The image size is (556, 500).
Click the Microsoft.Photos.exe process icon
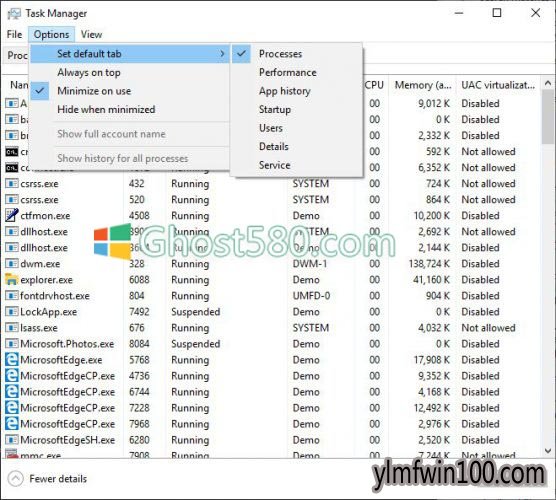pos(12,344)
